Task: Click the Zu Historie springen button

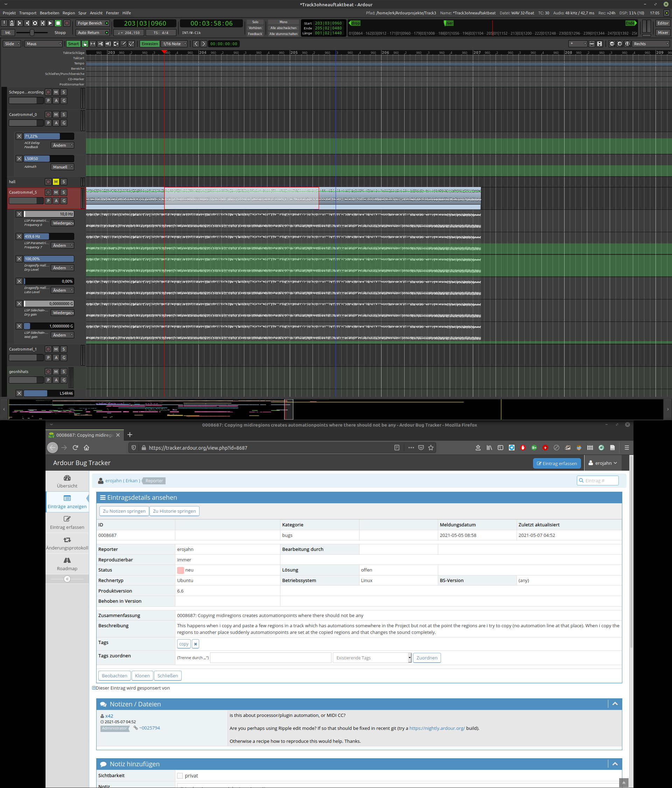Action: pyautogui.click(x=174, y=511)
